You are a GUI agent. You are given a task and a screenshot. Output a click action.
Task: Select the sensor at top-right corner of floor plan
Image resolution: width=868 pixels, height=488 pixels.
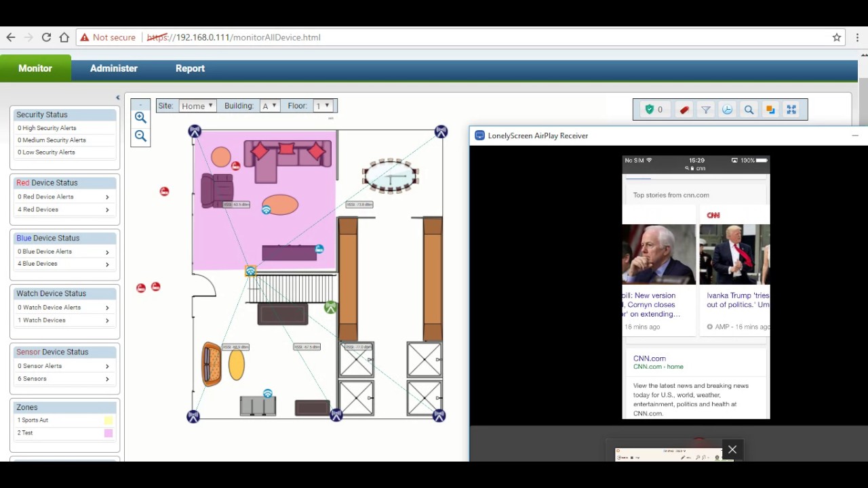[x=441, y=131]
